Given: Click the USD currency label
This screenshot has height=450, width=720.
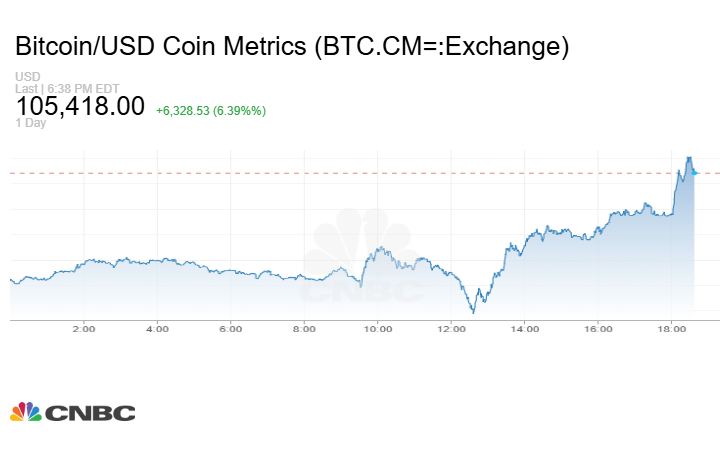Looking at the screenshot, I should (27, 76).
